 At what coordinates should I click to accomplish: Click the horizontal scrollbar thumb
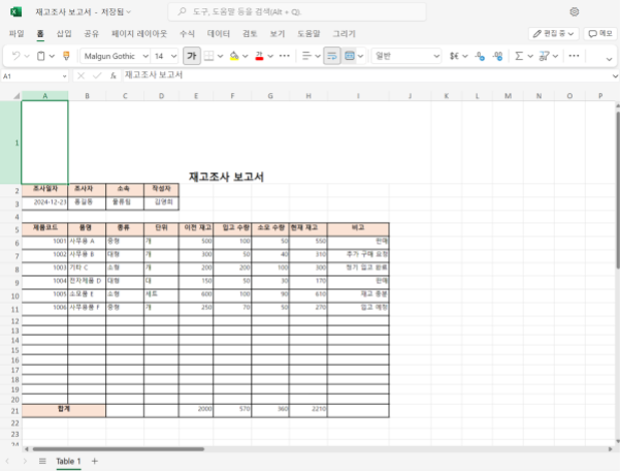(x=118, y=449)
